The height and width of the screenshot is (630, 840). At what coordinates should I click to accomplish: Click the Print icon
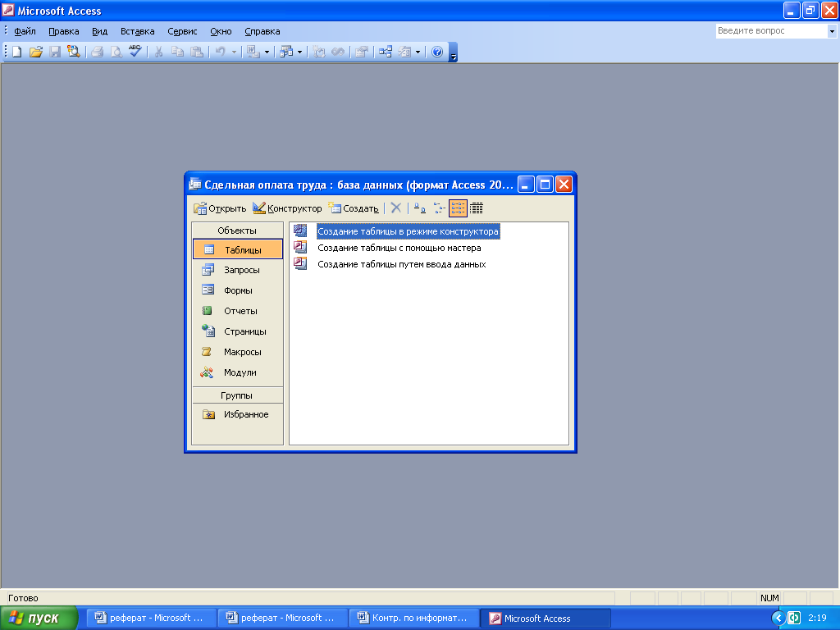coord(97,52)
